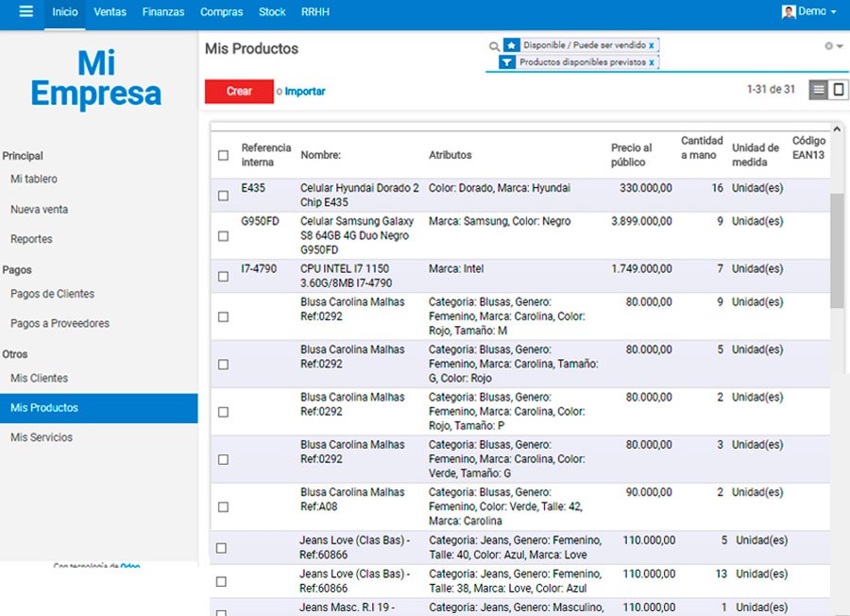Click price '90.000,00'

649,492
